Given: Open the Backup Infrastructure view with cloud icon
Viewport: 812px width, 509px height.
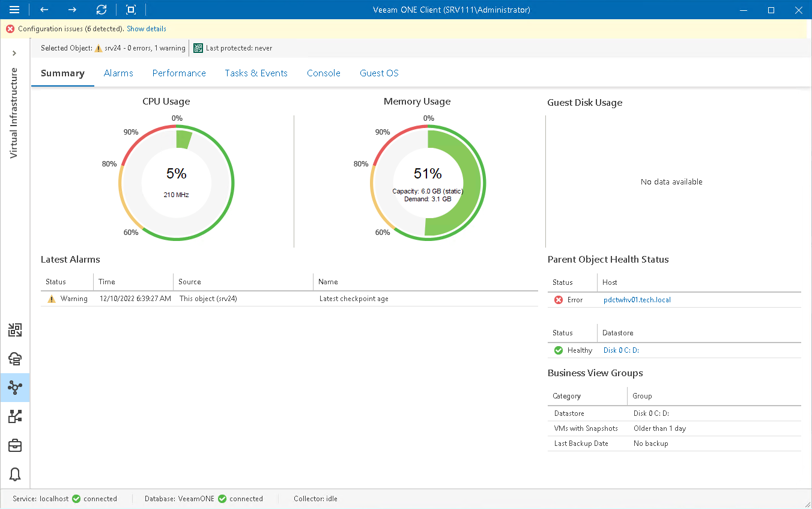Looking at the screenshot, I should tap(15, 359).
